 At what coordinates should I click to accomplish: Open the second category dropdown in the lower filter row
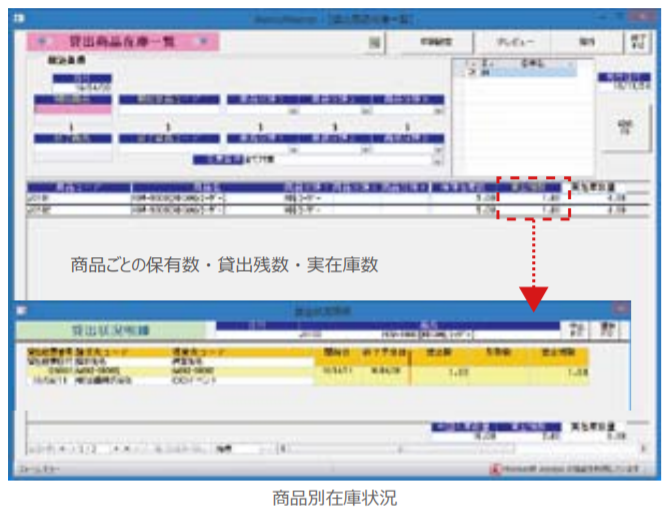[x=367, y=150]
